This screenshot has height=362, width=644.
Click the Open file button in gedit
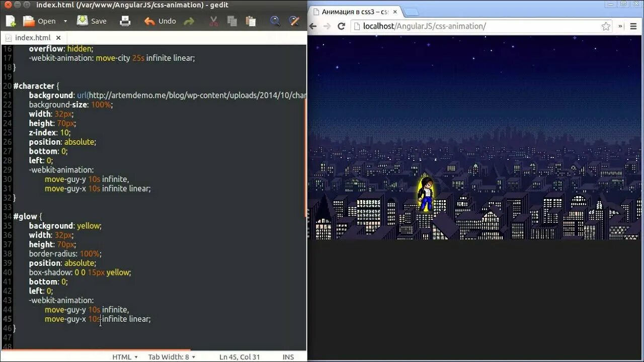click(x=40, y=21)
